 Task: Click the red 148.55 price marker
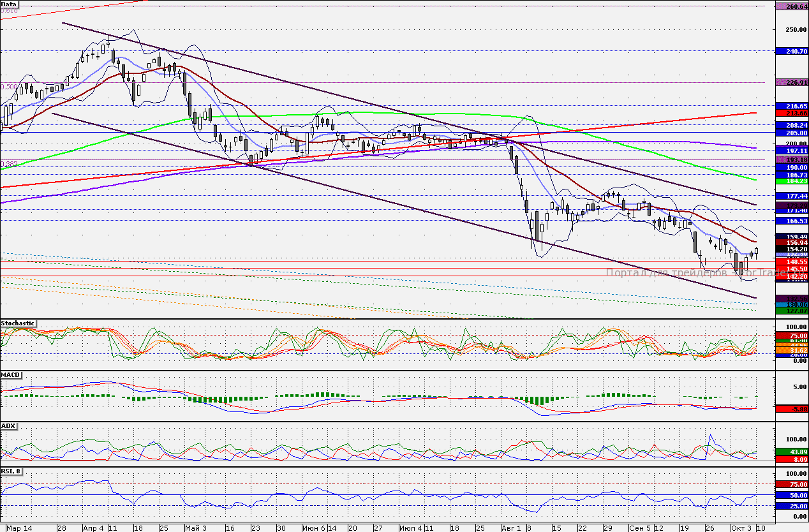(x=792, y=262)
